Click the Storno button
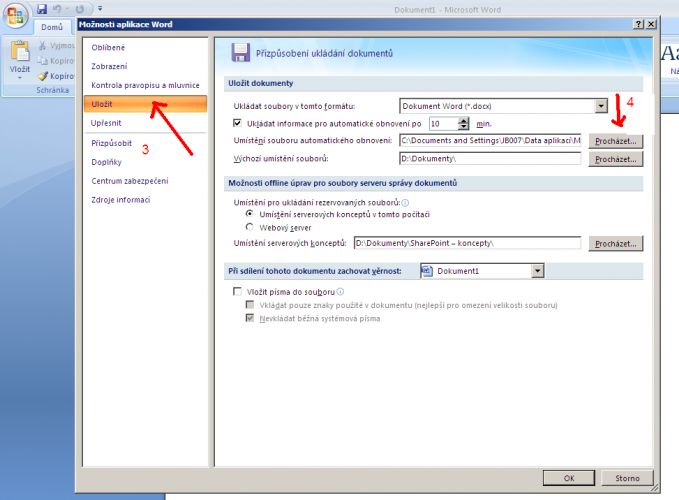 click(x=627, y=478)
